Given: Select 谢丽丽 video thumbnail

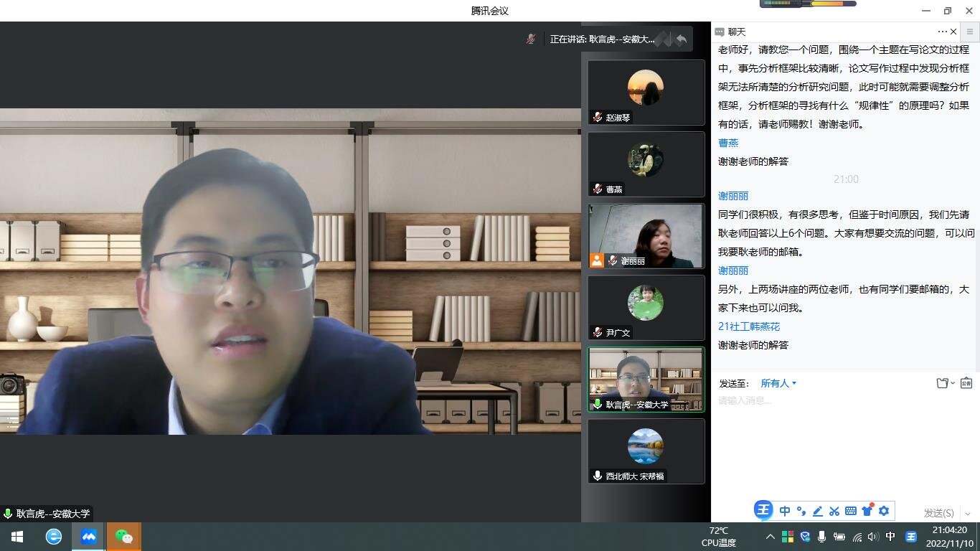Looking at the screenshot, I should (x=646, y=236).
